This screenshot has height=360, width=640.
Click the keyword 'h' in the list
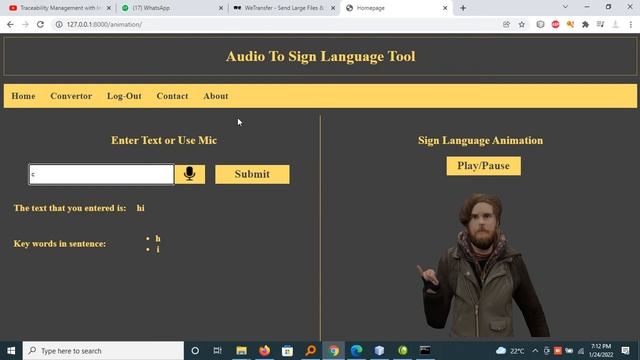(x=158, y=238)
